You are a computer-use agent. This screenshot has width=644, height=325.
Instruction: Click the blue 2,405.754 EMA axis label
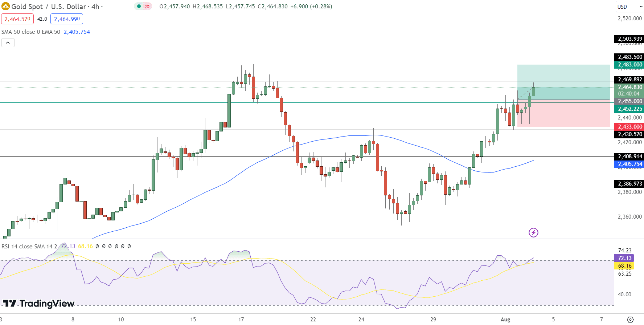pos(629,164)
